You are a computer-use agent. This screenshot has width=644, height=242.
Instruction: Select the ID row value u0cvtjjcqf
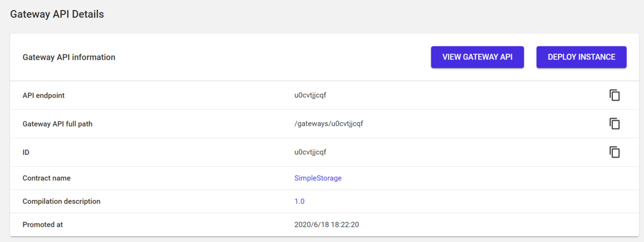pos(310,152)
